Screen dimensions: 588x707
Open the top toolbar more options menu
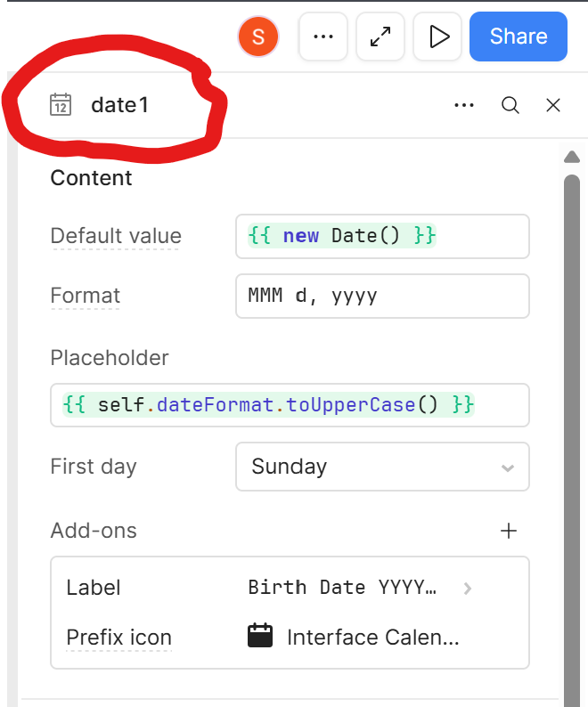click(x=323, y=37)
